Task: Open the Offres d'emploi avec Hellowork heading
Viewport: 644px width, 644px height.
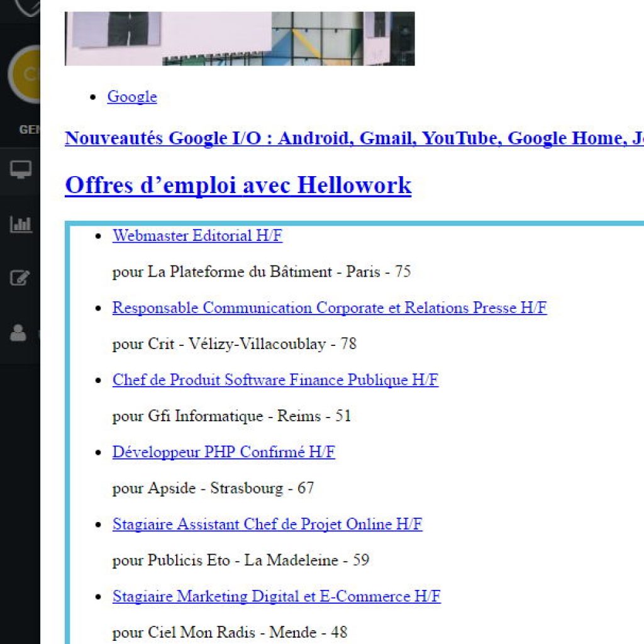Action: click(x=238, y=186)
